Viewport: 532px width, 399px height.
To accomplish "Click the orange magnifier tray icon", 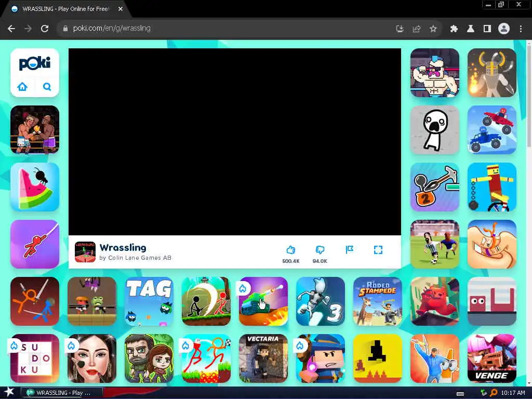I will (x=494, y=393).
